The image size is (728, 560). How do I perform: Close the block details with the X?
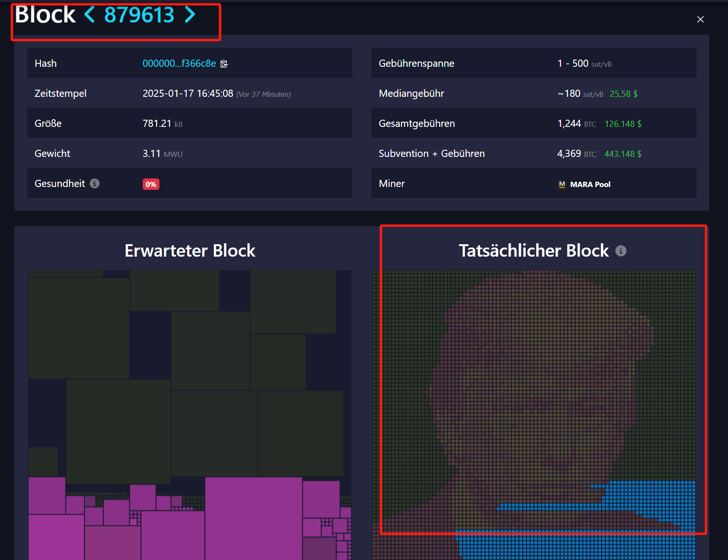[x=700, y=20]
